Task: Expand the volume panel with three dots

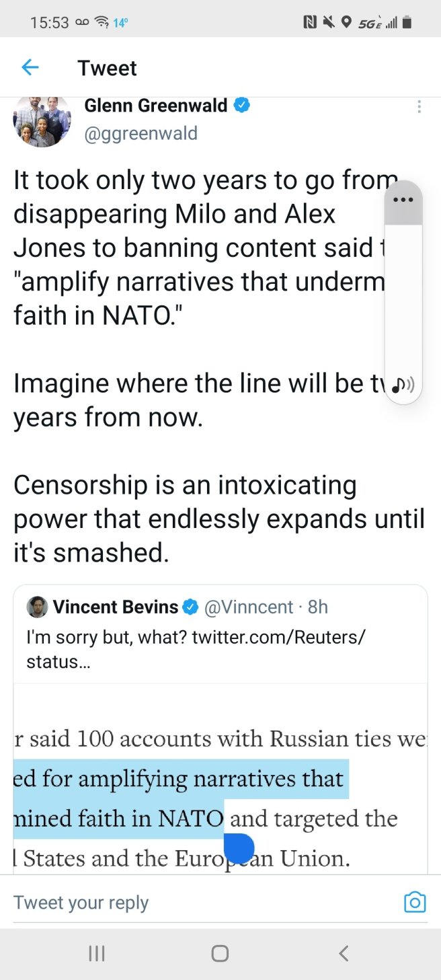Action: pyautogui.click(x=403, y=200)
